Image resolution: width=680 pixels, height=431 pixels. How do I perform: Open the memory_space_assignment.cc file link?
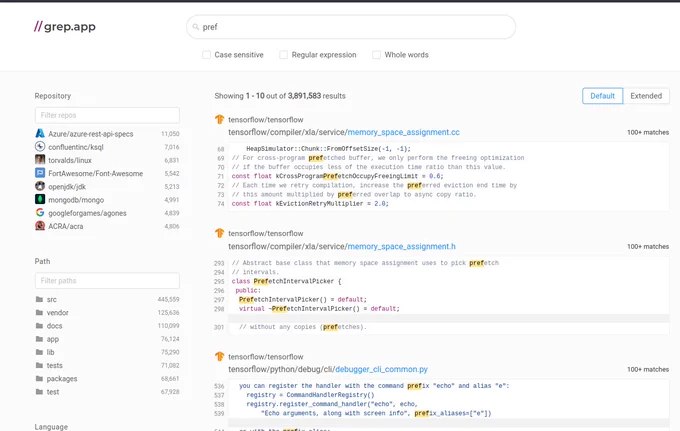pos(403,132)
